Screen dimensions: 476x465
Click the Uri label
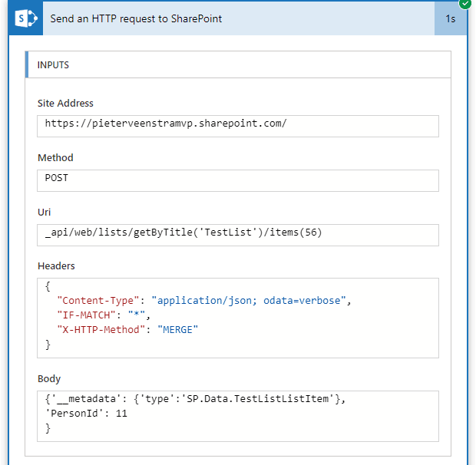tap(44, 212)
